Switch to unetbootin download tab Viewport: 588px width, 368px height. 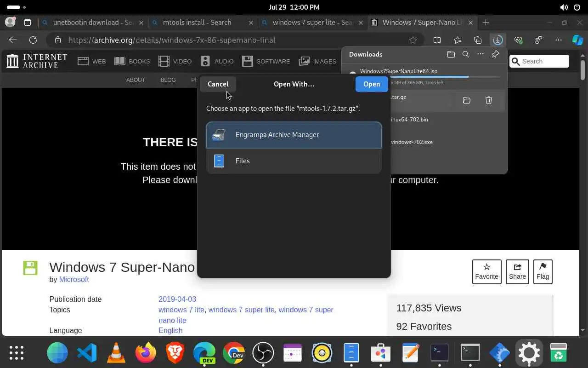[94, 22]
